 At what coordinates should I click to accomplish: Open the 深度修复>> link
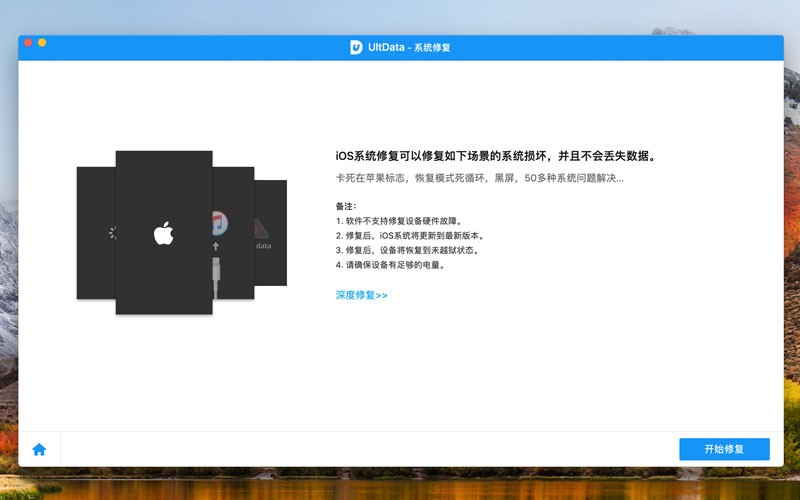click(x=361, y=295)
